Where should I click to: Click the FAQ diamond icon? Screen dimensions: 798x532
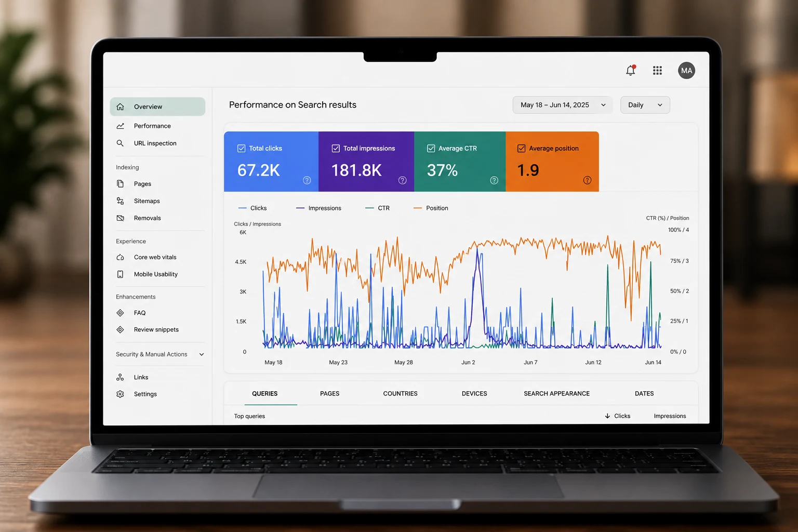pos(120,312)
